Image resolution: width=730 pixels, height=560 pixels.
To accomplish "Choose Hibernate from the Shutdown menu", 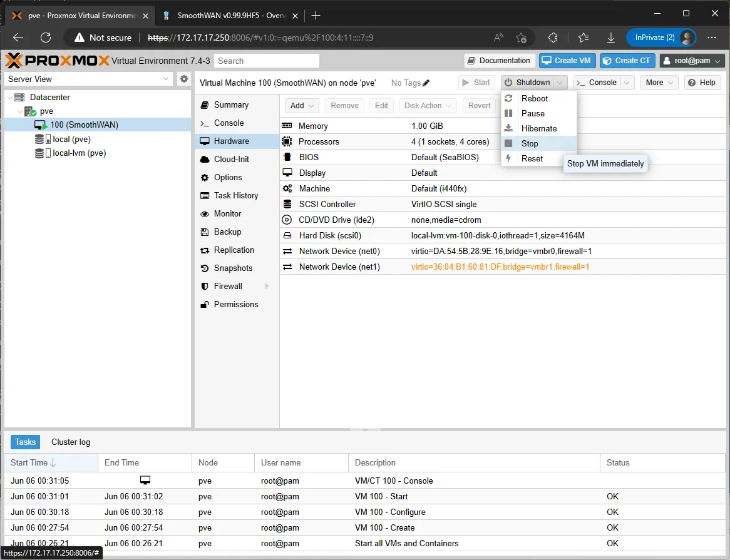I will [x=539, y=128].
